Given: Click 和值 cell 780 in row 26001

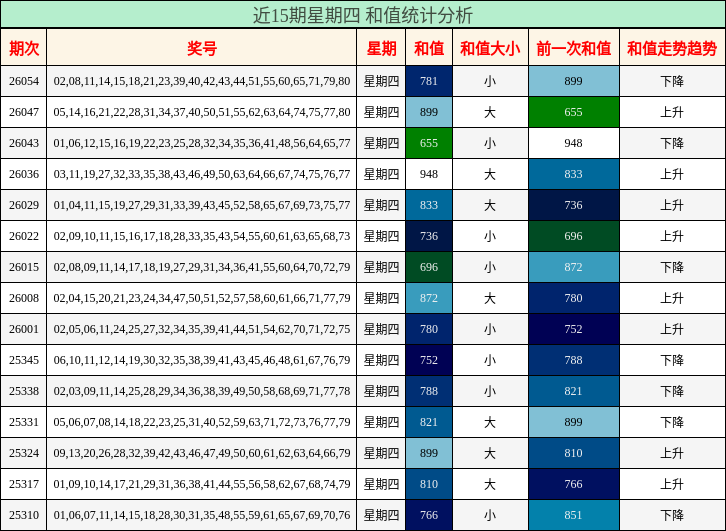Looking at the screenshot, I should (429, 329).
